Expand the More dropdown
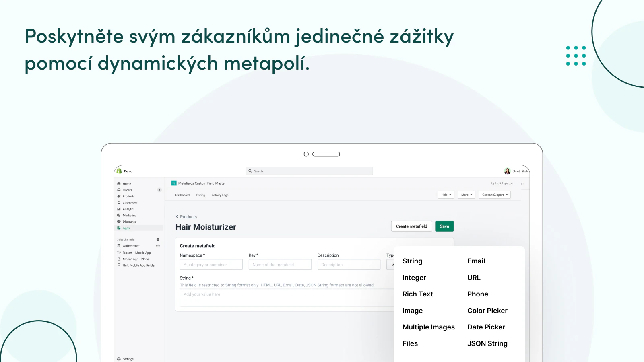This screenshot has height=362, width=644. tap(466, 195)
